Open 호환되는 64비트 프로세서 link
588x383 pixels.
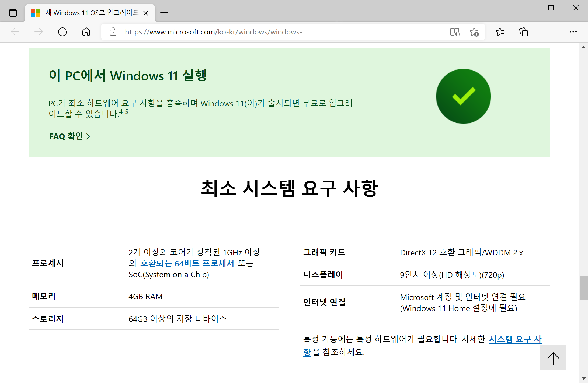coord(187,263)
